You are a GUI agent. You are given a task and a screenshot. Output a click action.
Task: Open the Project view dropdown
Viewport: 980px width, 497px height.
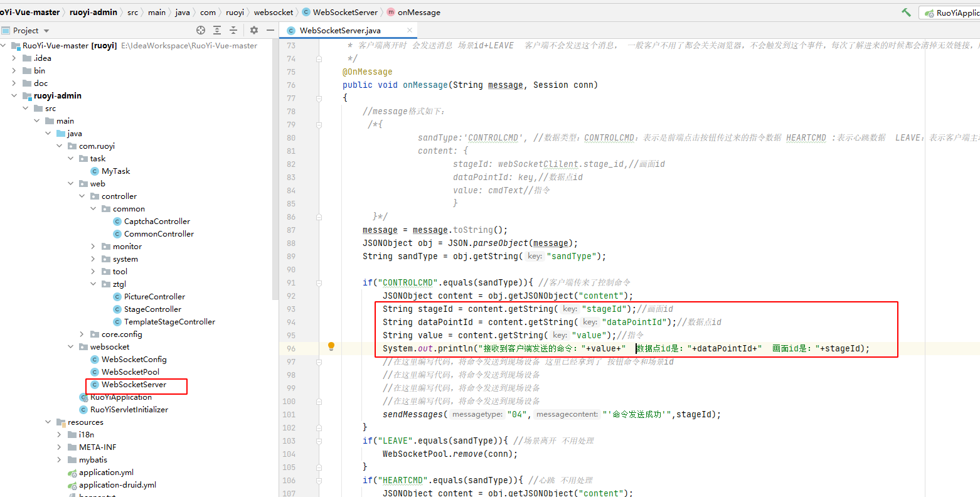(46, 31)
